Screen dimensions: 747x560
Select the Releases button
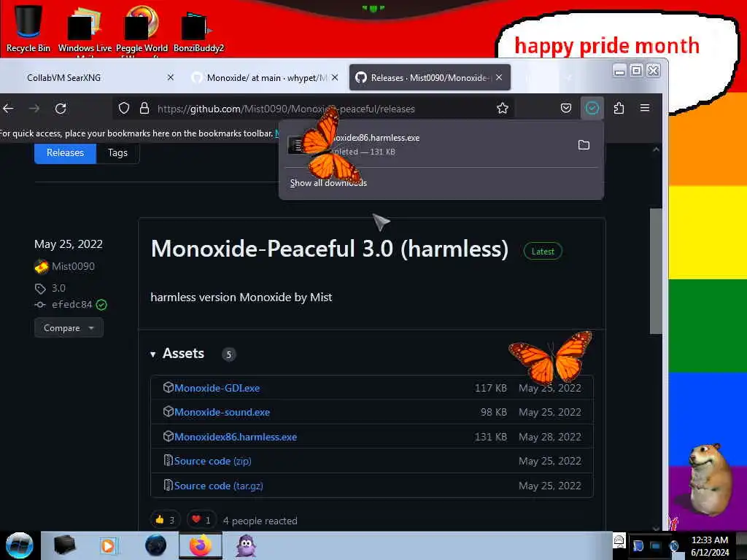[x=65, y=153]
